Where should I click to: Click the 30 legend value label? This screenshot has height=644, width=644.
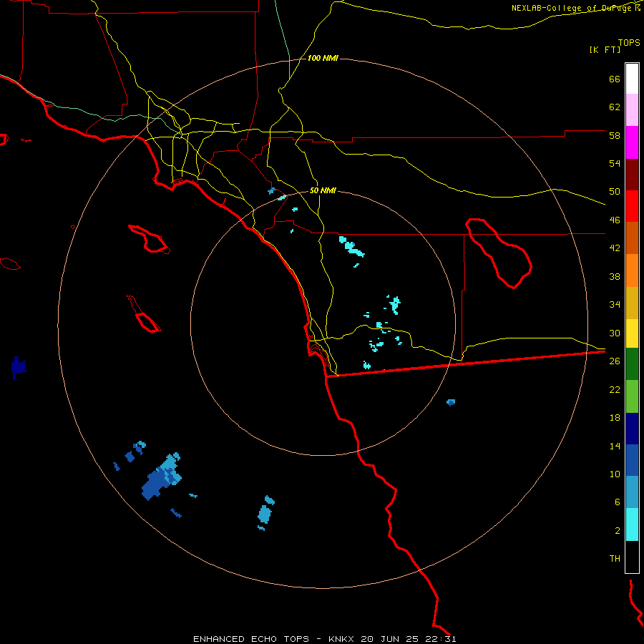tap(615, 333)
